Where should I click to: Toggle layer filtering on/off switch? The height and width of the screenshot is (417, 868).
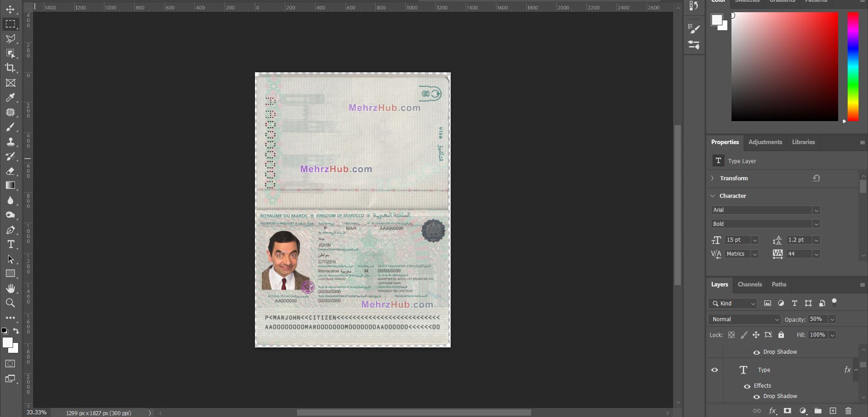tap(835, 303)
